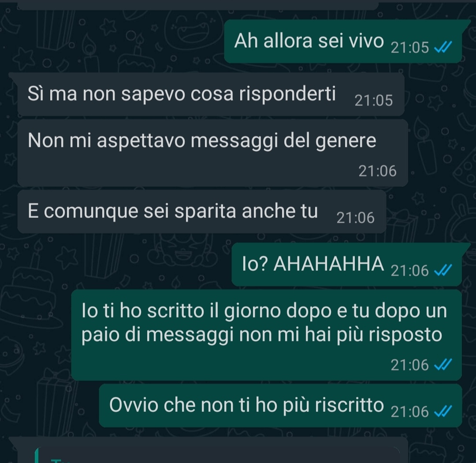Screen dimensions: 476x463
Task: Tap read ticks on 'Ovvio che non ti ho più riscritto'
Action: pyautogui.click(x=443, y=412)
